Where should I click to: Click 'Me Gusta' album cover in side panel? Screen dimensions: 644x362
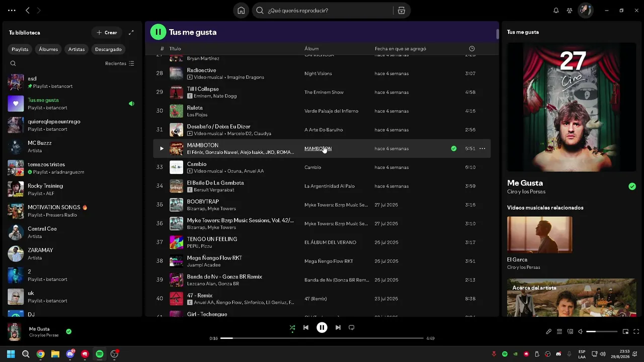coord(572,107)
